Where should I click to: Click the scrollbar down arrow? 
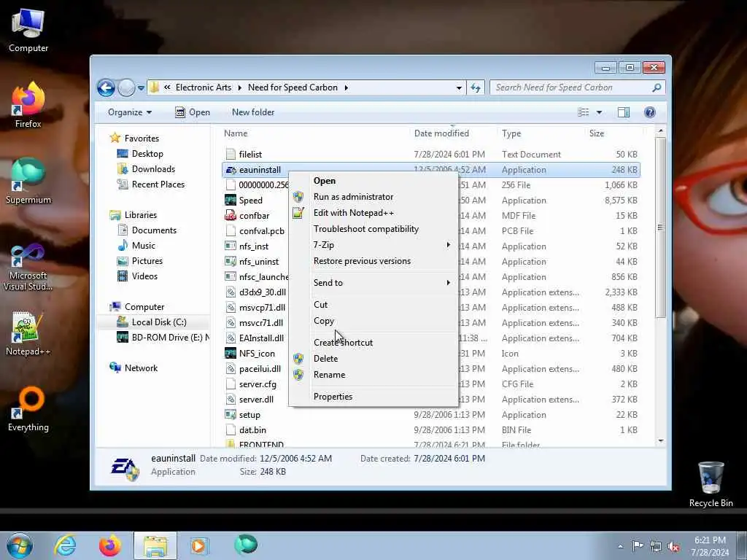tap(660, 441)
